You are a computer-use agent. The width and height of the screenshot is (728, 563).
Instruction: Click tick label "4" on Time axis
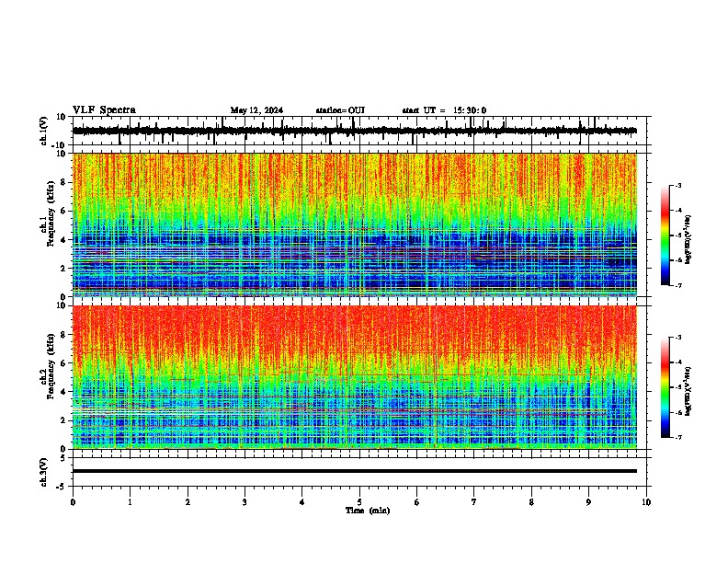coord(302,502)
